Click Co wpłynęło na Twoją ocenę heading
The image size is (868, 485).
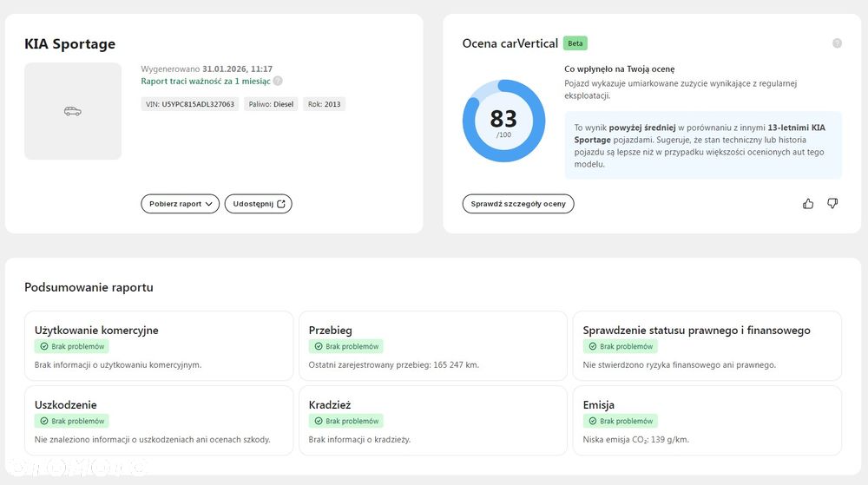click(620, 69)
